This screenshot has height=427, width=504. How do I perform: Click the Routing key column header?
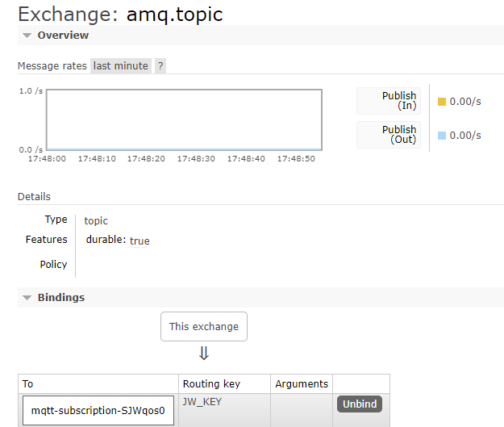(211, 383)
